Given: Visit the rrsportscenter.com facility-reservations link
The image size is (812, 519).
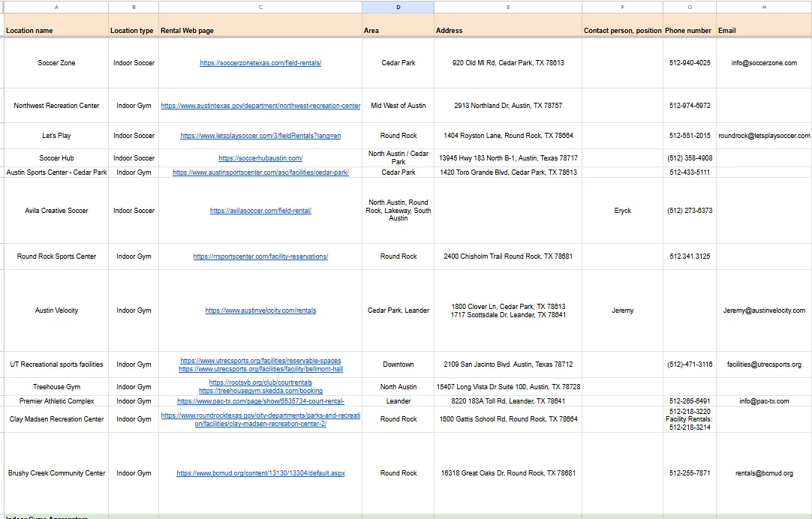Looking at the screenshot, I should pyautogui.click(x=260, y=256).
